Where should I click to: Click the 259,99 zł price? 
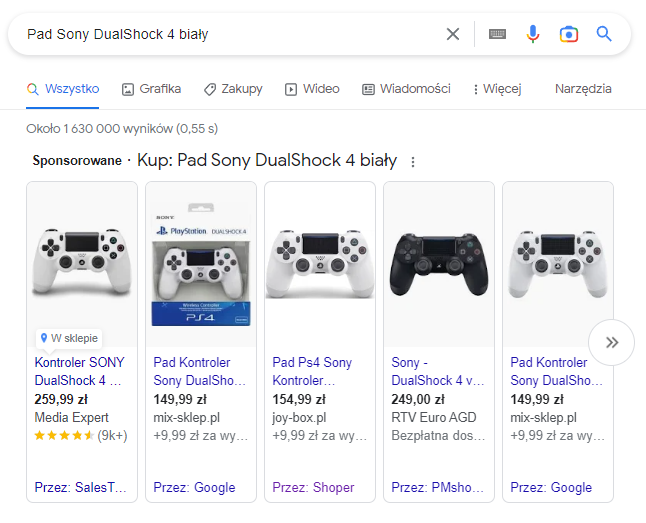(61, 399)
